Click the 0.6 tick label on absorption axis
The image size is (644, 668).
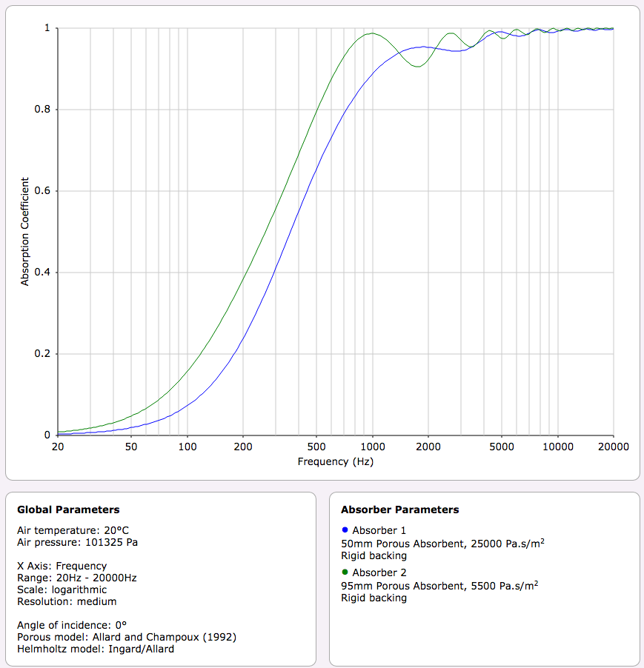pos(42,191)
